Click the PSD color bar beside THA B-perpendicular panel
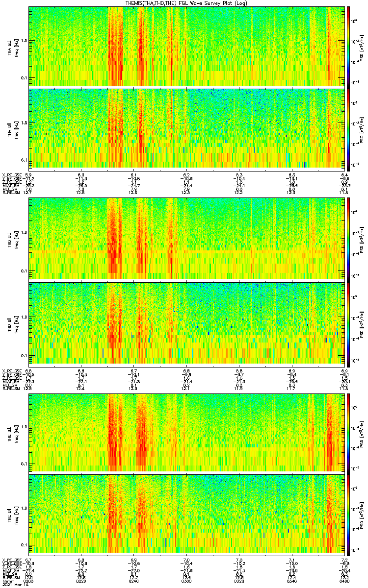 click(x=348, y=47)
